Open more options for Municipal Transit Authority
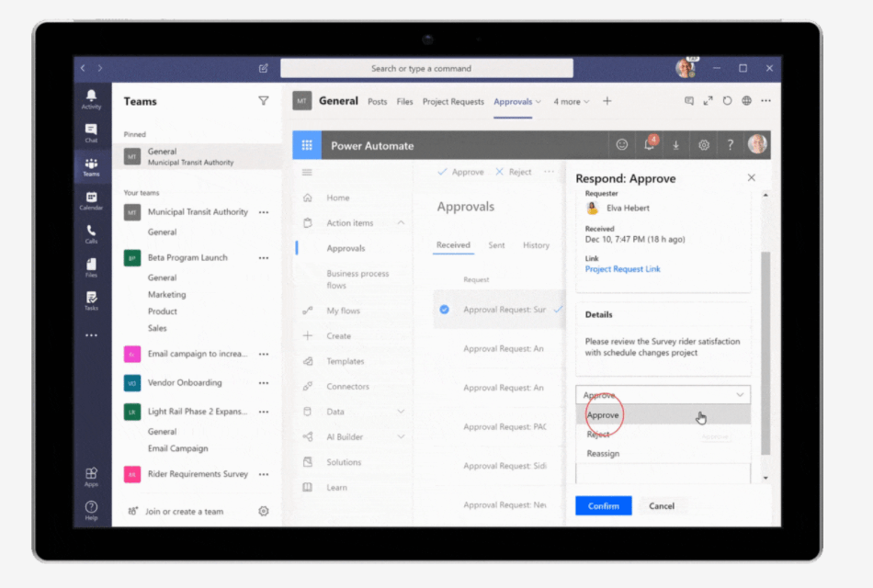The width and height of the screenshot is (873, 588). point(264,212)
